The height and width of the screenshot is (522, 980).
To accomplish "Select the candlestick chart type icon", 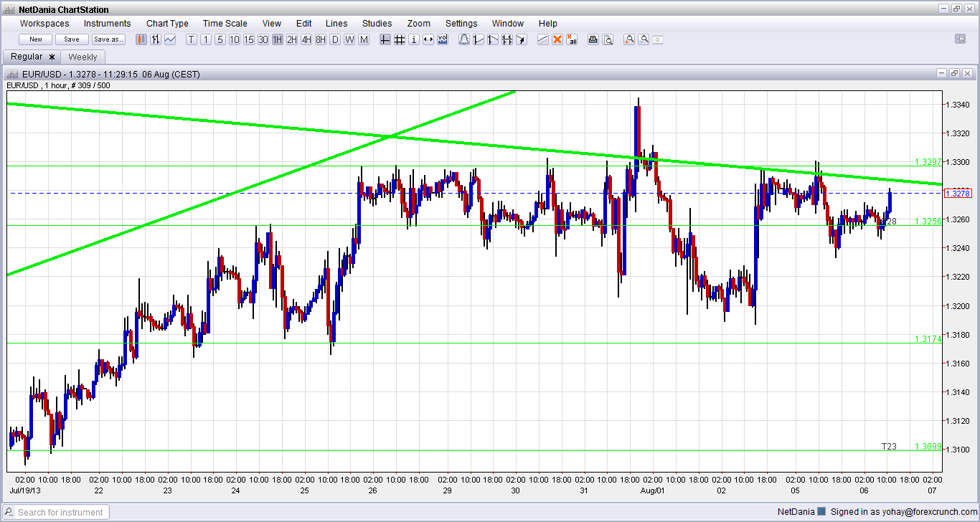I will (x=141, y=39).
